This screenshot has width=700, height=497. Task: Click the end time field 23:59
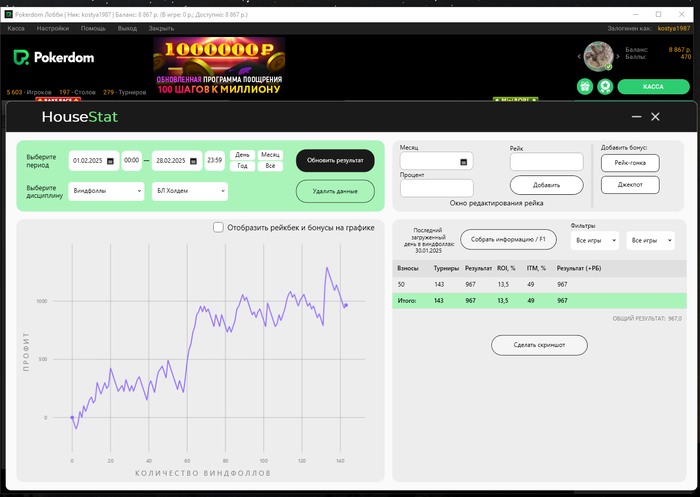point(215,161)
